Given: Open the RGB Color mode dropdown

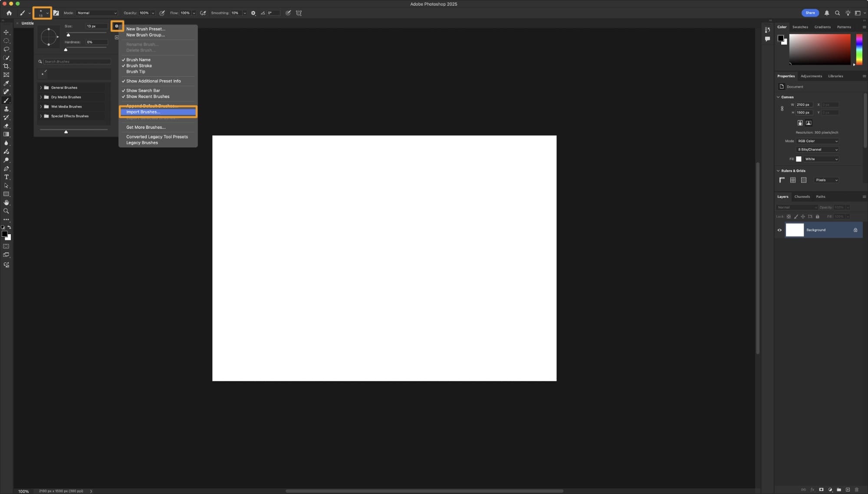Looking at the screenshot, I should (817, 141).
